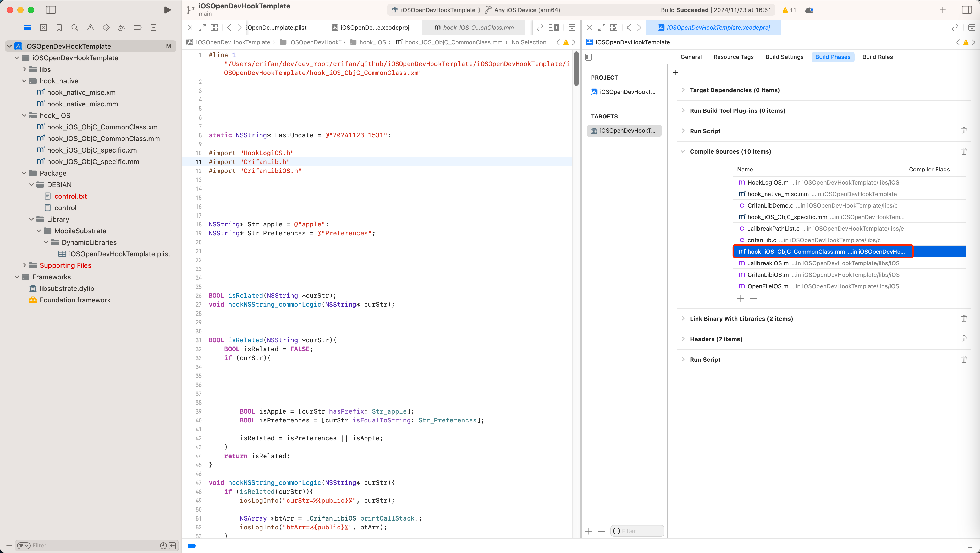Screen dimensions: 980x553
Task: Open the Report navigator list icon
Action: point(153,28)
